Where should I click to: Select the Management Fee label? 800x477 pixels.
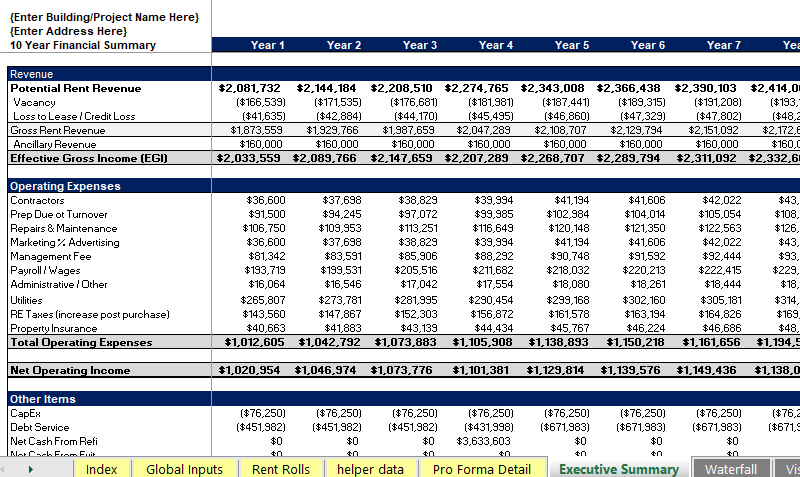click(51, 257)
